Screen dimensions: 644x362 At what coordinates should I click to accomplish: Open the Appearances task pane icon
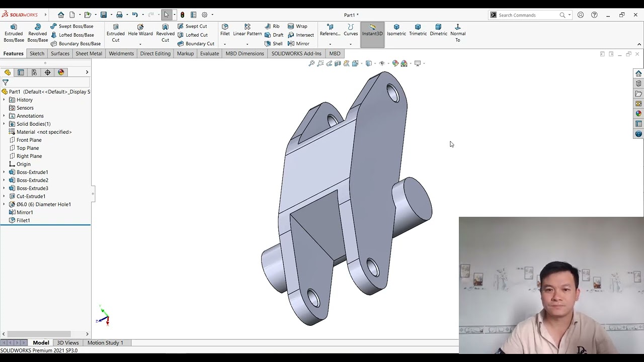[x=638, y=113]
